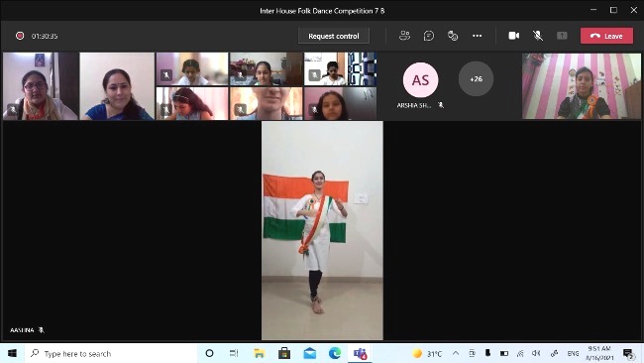The width and height of the screenshot is (644, 363).
Task: Open File Explorer from the taskbar
Action: [260, 353]
